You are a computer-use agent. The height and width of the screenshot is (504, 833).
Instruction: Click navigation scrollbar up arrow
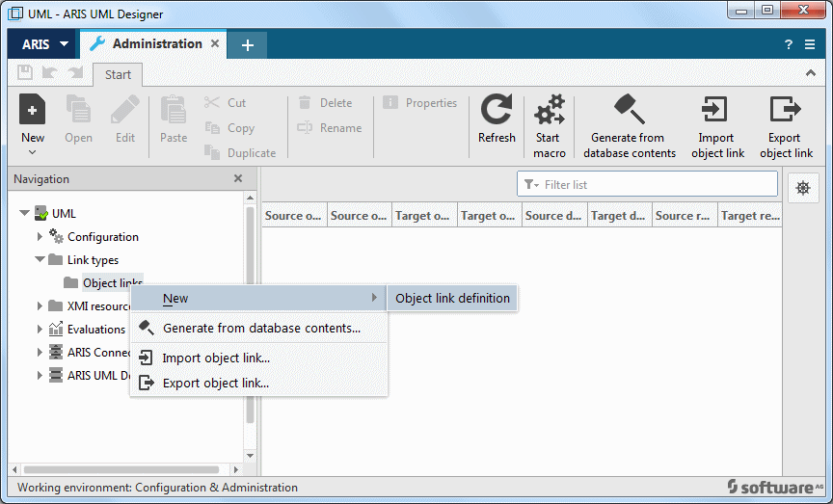coord(250,198)
